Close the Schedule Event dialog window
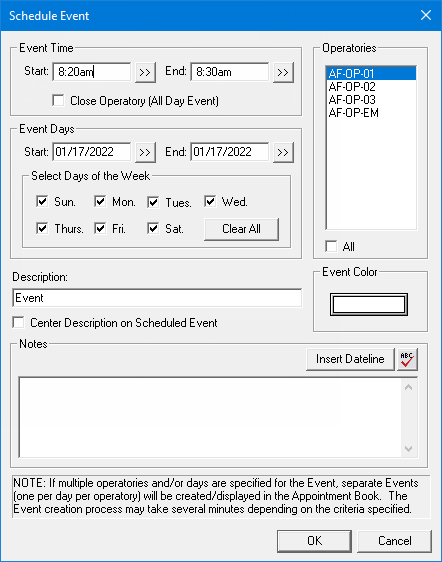 pyautogui.click(x=426, y=15)
